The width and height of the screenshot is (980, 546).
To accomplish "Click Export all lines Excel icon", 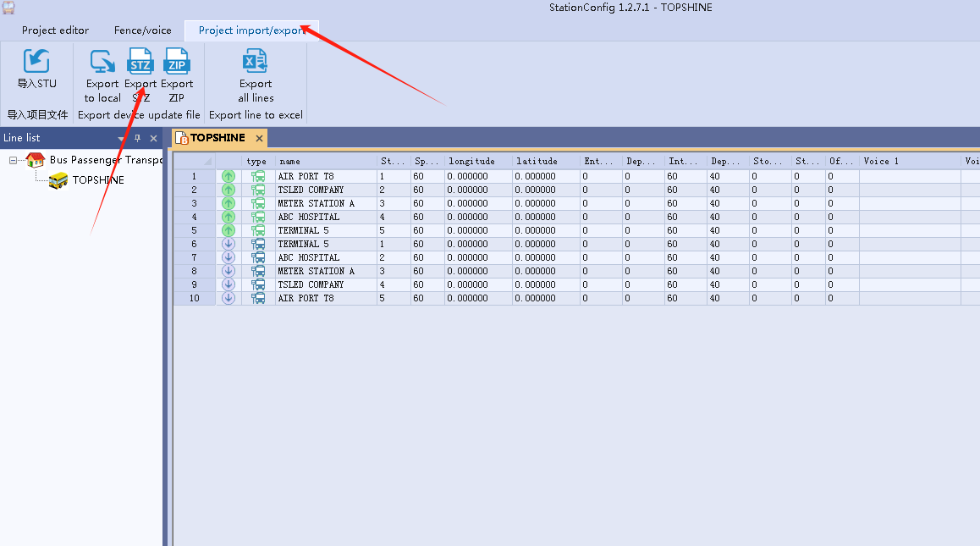I will point(255,62).
